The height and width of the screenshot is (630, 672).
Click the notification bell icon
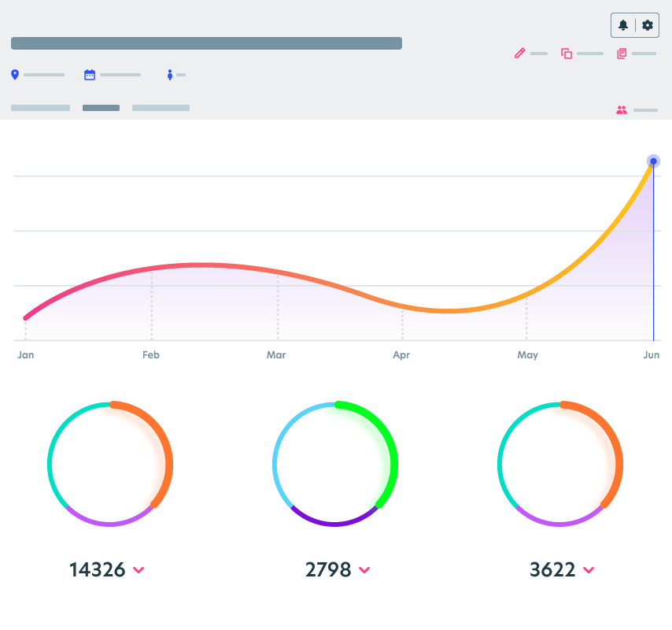coord(623,25)
